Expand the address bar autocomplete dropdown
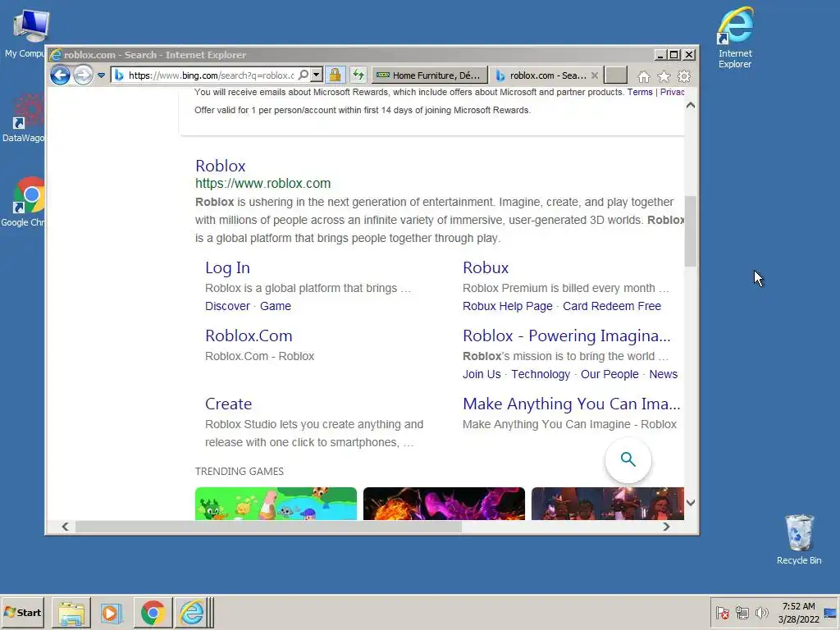This screenshot has height=630, width=840. [x=317, y=75]
